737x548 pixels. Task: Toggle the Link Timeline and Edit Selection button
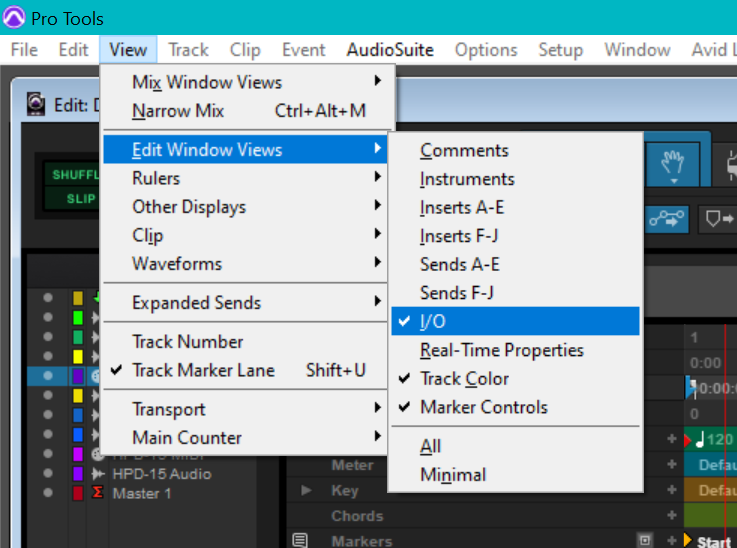click(x=668, y=219)
